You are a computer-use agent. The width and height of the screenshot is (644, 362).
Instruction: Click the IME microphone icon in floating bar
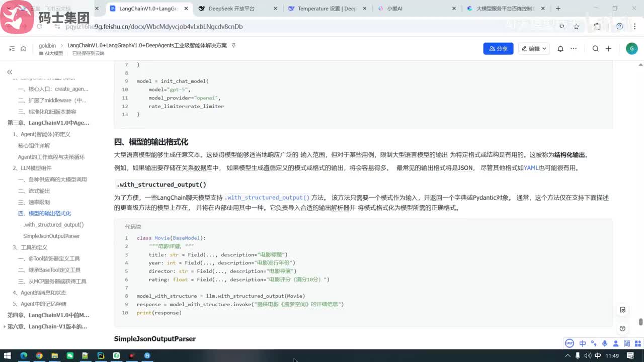605,343
